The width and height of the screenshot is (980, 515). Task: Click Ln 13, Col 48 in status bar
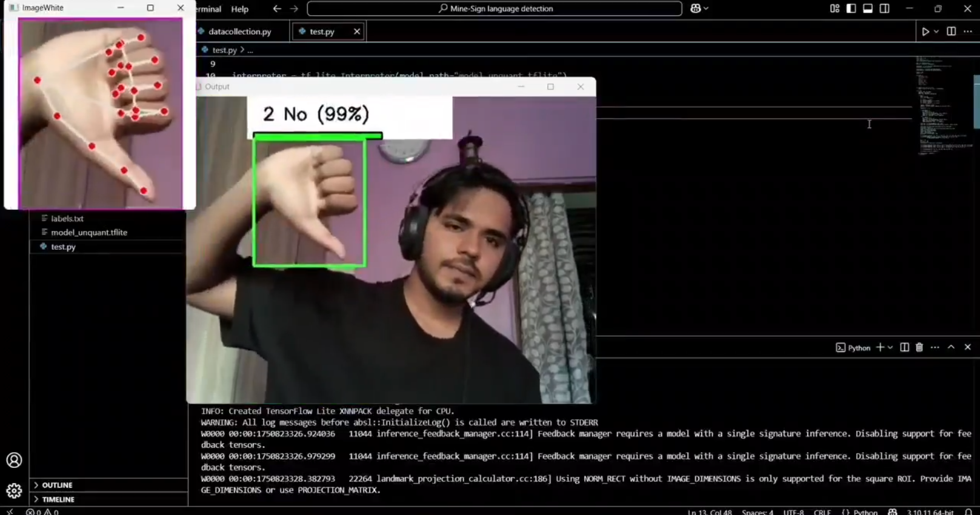710,512
